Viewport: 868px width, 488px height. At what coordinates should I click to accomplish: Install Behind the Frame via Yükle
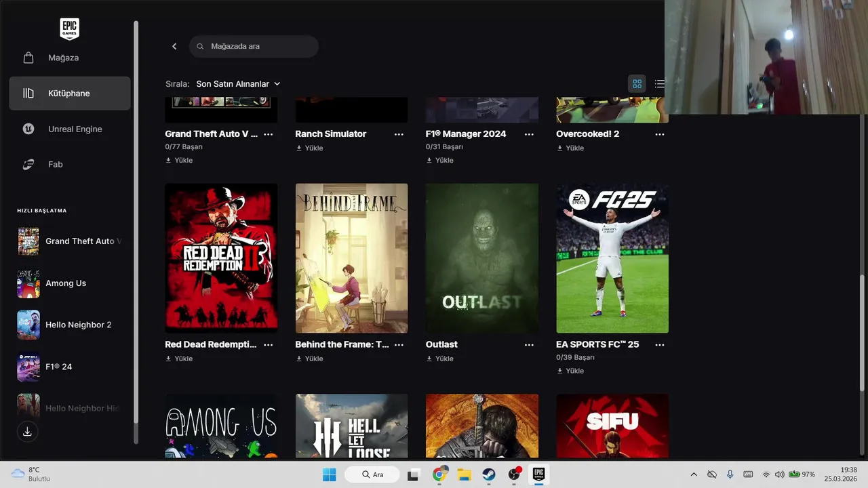(309, 359)
